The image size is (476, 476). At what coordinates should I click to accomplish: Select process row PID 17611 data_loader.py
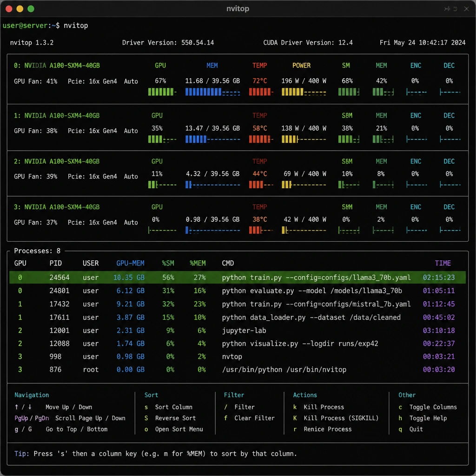[x=238, y=317]
